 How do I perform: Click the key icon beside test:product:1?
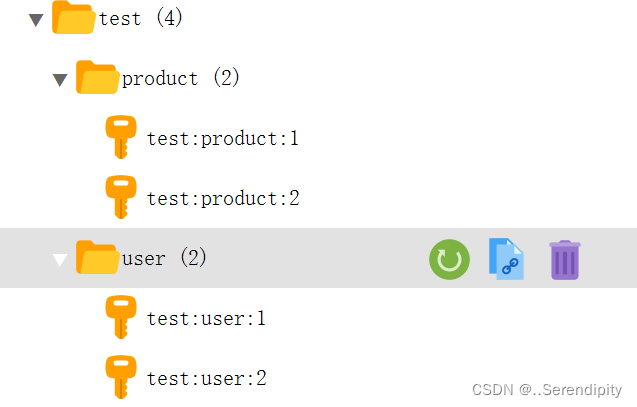(x=121, y=137)
